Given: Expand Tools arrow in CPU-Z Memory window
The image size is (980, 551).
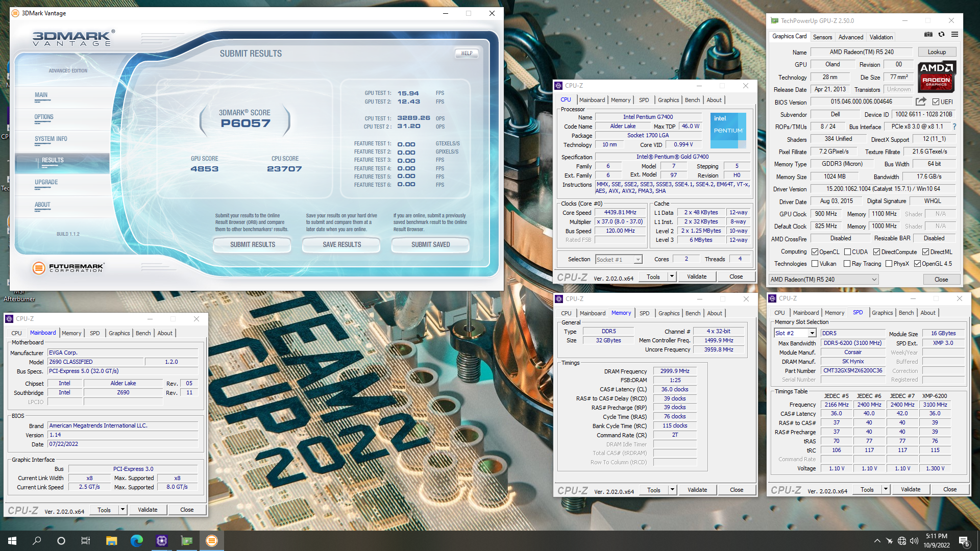Looking at the screenshot, I should pyautogui.click(x=672, y=490).
